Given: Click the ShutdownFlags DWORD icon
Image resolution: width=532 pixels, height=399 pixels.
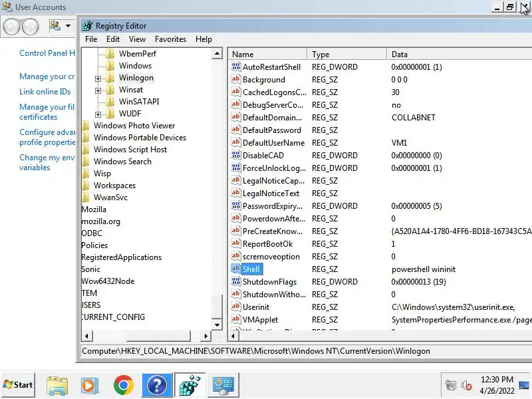Looking at the screenshot, I should point(236,281).
